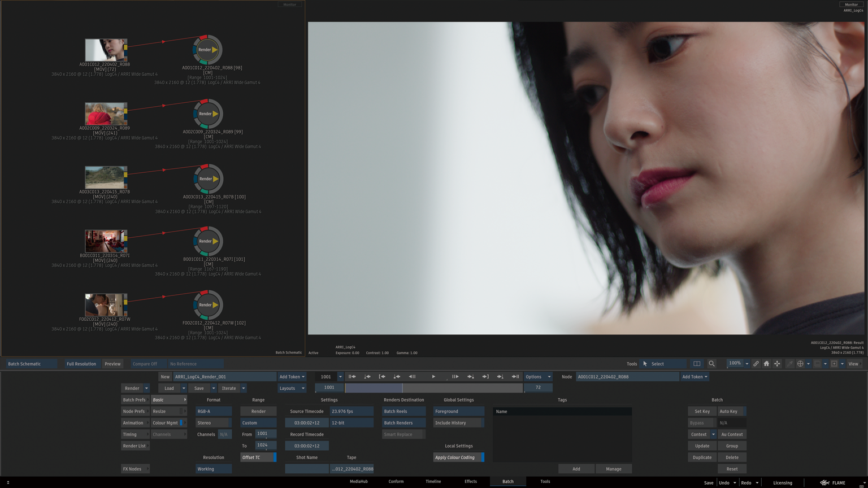Switch to the Timeline tab
The image size is (868, 488).
(x=433, y=482)
